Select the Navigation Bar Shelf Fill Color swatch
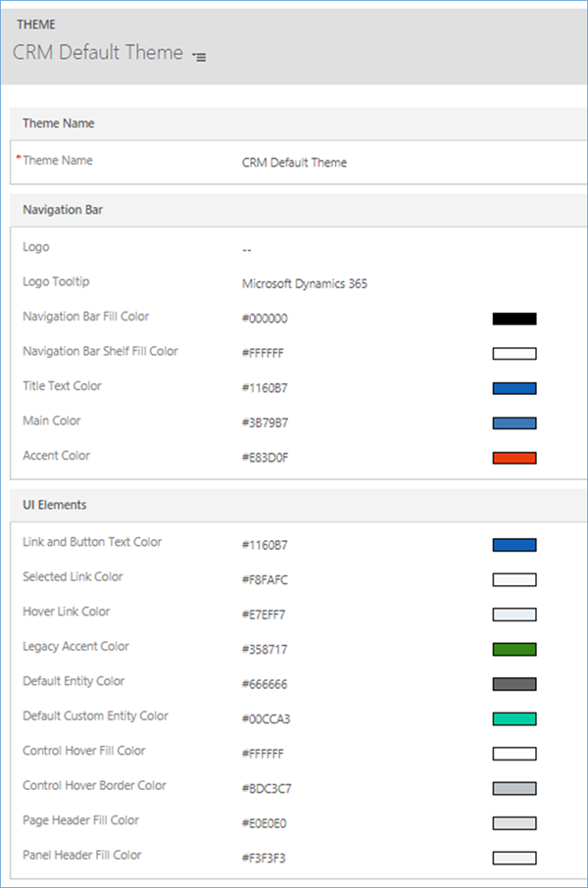 click(514, 354)
